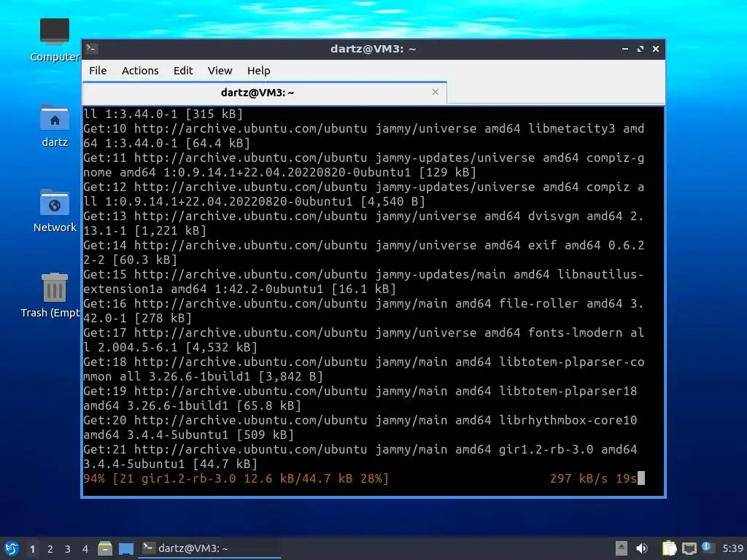Click the Get:21 gir1.2-rb-3.0 line
This screenshot has height=560, width=747.
pos(360,456)
